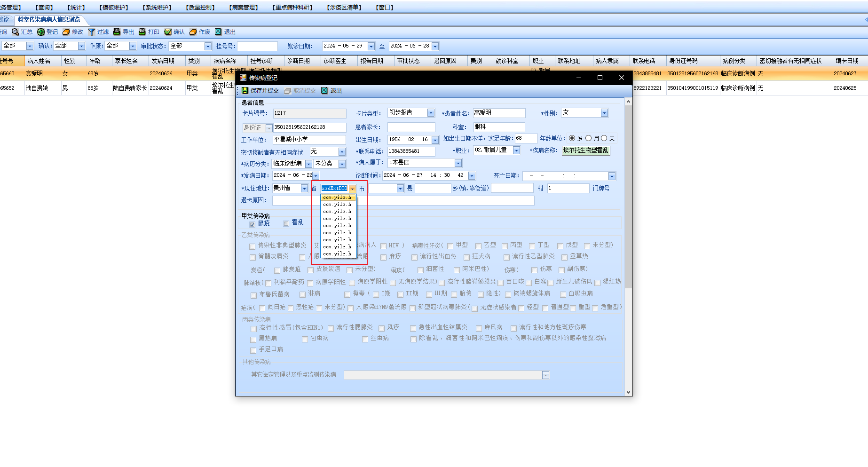Open the 重点病种科研 menu
The image size is (868, 467).
pyautogui.click(x=292, y=8)
